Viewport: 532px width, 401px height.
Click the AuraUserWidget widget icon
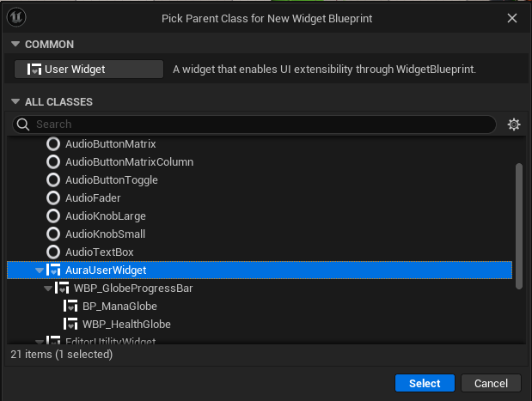tap(54, 270)
